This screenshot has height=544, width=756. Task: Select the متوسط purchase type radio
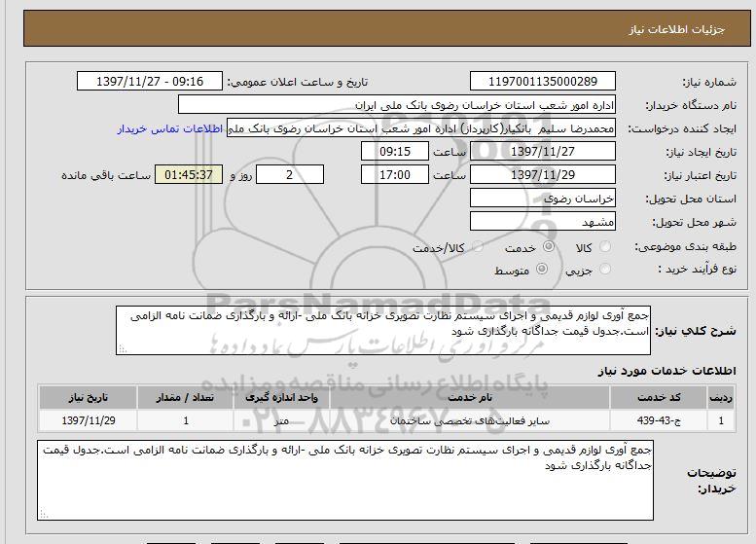click(542, 270)
